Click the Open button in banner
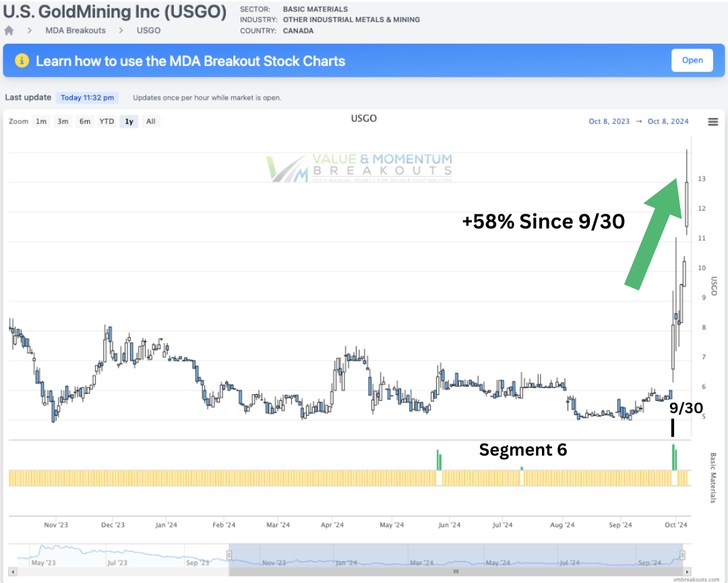Screen dimensions: 728x583 [x=692, y=61]
